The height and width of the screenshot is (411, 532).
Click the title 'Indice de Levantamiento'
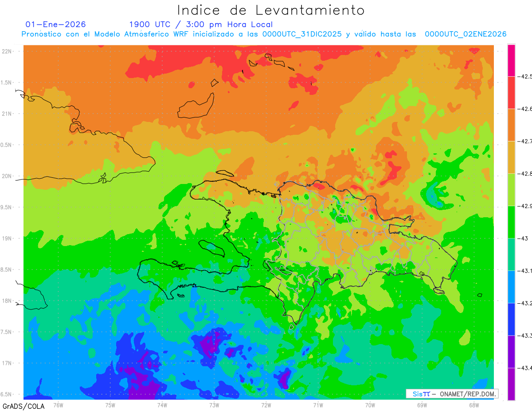271,10
